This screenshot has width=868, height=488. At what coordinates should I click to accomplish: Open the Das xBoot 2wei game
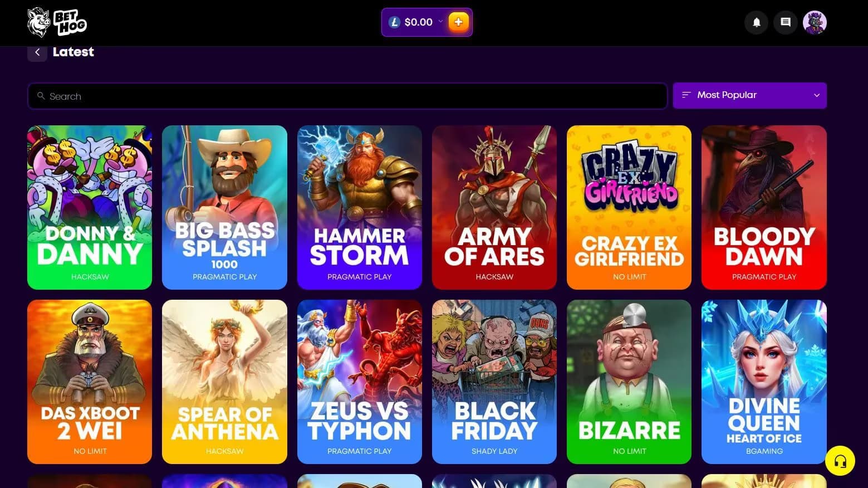point(90,382)
